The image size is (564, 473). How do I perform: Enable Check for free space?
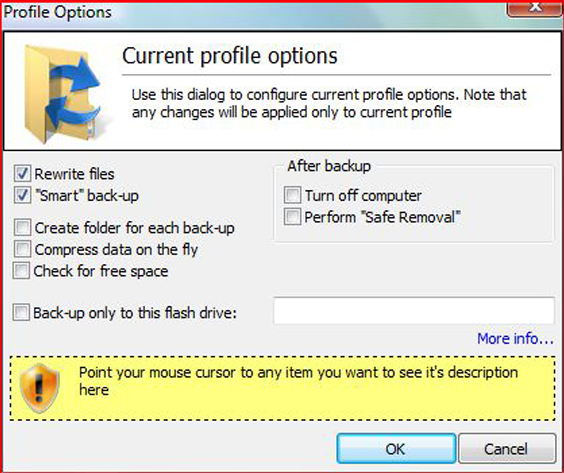(21, 271)
